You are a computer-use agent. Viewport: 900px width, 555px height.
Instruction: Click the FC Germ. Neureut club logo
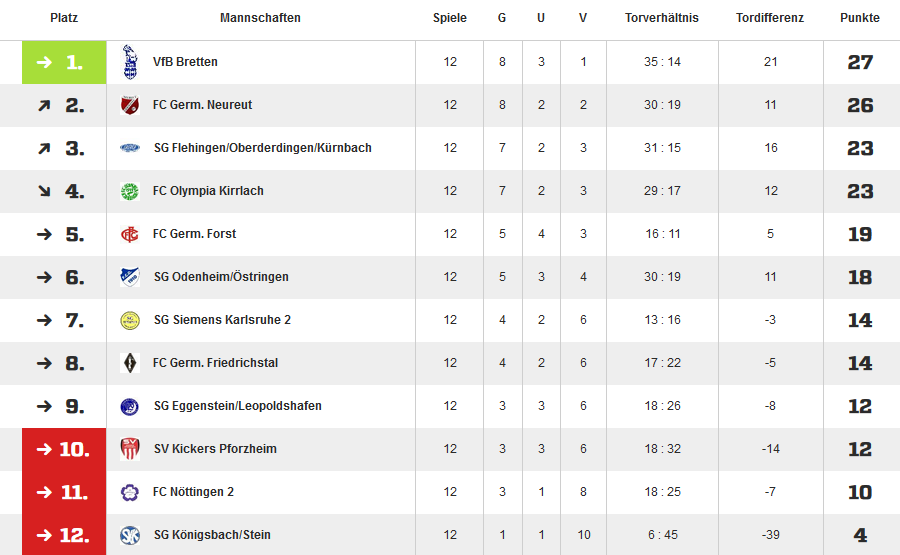[130, 105]
